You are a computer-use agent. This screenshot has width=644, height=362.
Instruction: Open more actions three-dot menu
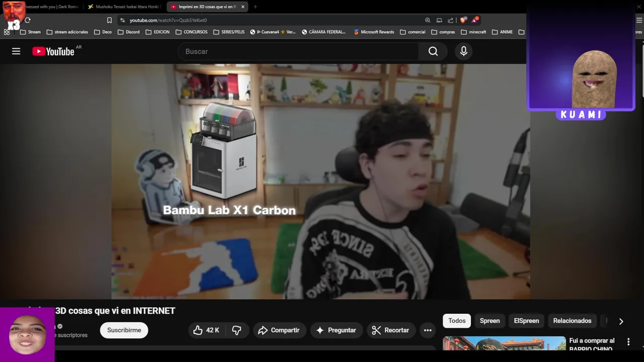pos(428,330)
